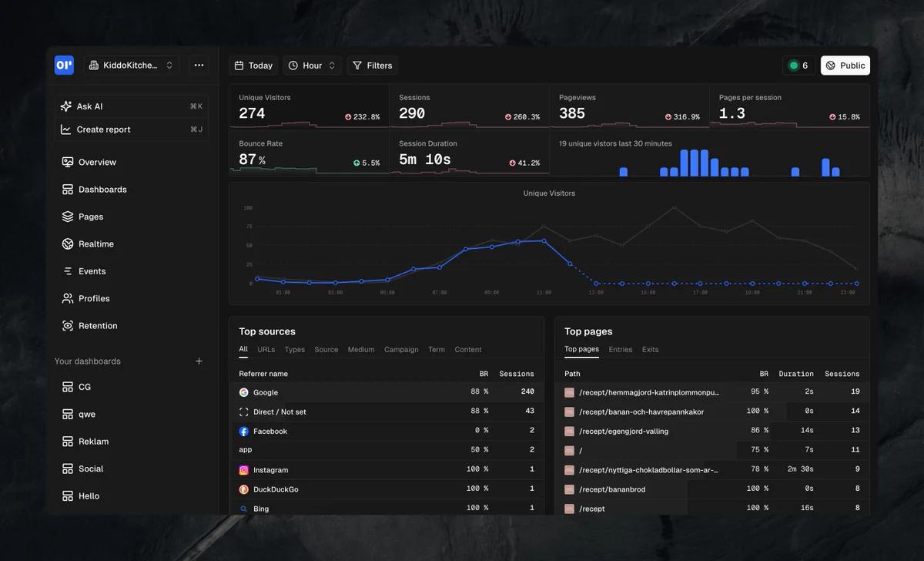Screen dimensions: 924x561
Task: Open Ask AI assistant
Action: pyautogui.click(x=131, y=106)
